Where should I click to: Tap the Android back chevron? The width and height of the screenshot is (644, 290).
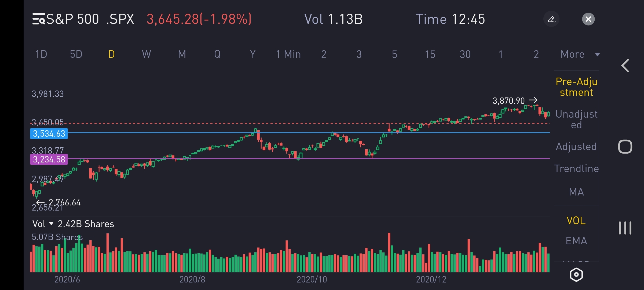(x=625, y=66)
